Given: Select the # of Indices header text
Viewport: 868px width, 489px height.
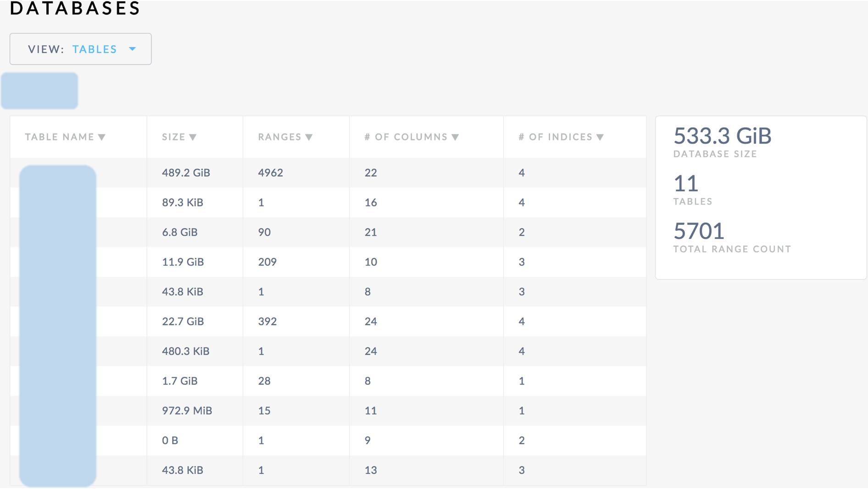Looking at the screenshot, I should tap(555, 137).
